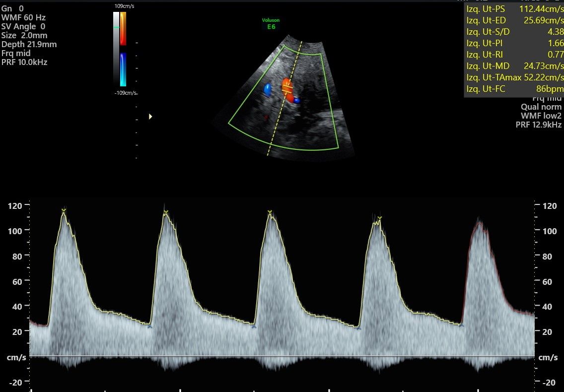Screen dimensions: 564x392
Task: Click the spectral Doppler baseline line
Action: coord(282,356)
